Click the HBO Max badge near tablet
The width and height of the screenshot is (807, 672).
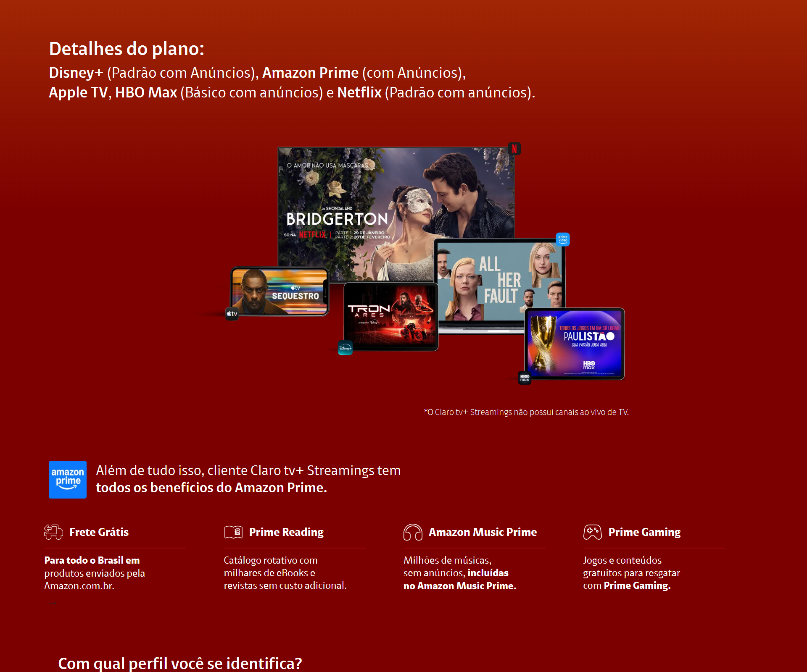(x=525, y=378)
